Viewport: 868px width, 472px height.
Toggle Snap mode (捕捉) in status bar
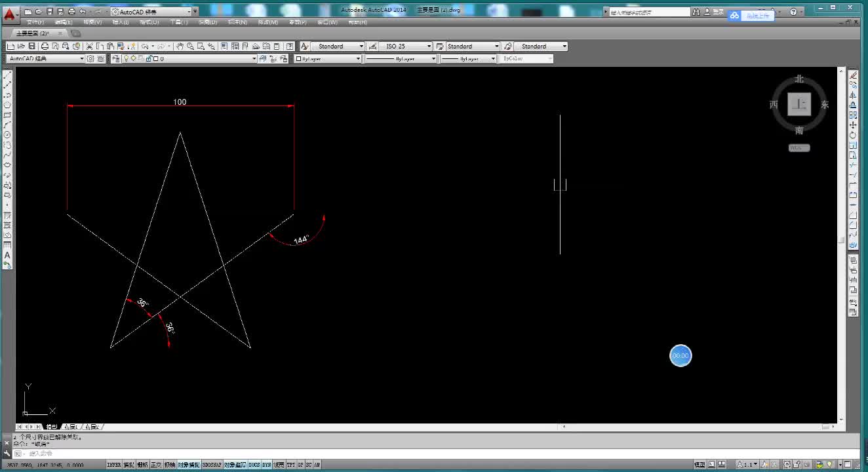129,465
